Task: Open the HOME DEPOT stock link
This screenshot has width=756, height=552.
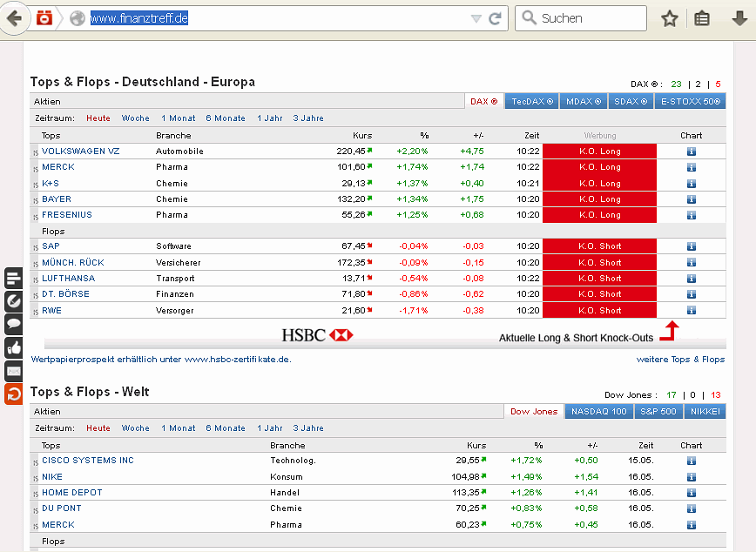Action: click(x=72, y=493)
